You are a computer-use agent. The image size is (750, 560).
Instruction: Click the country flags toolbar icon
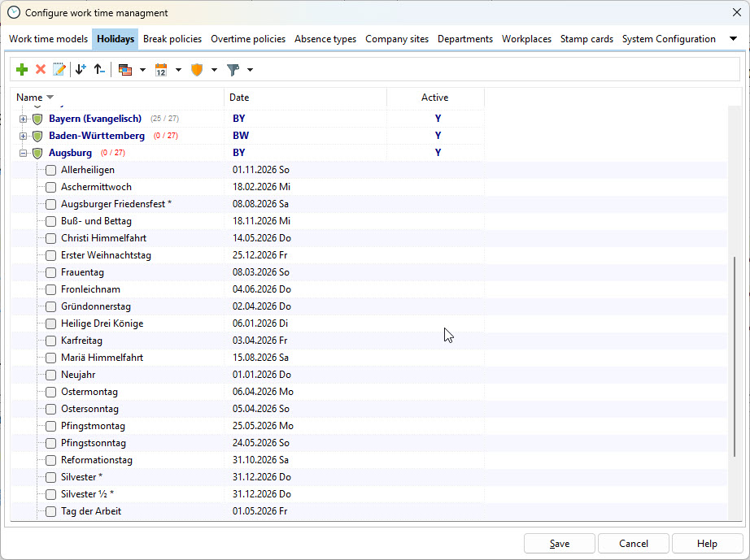click(x=124, y=70)
